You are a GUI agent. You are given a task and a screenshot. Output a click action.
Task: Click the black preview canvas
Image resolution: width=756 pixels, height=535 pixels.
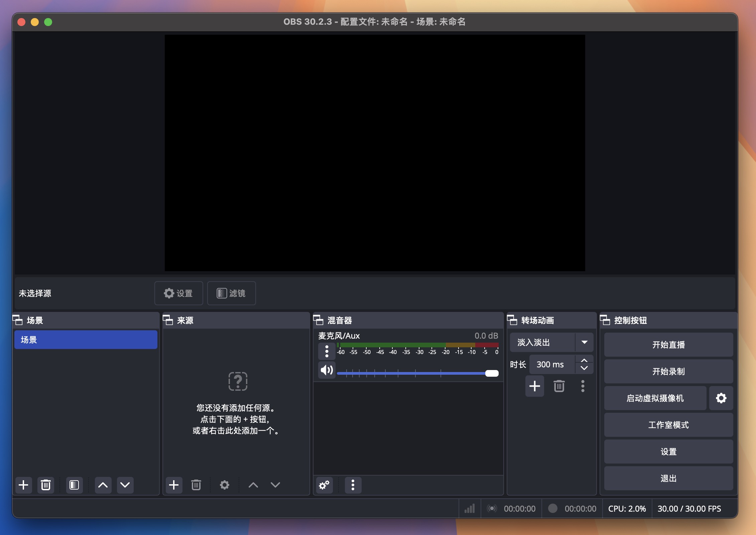pos(375,153)
